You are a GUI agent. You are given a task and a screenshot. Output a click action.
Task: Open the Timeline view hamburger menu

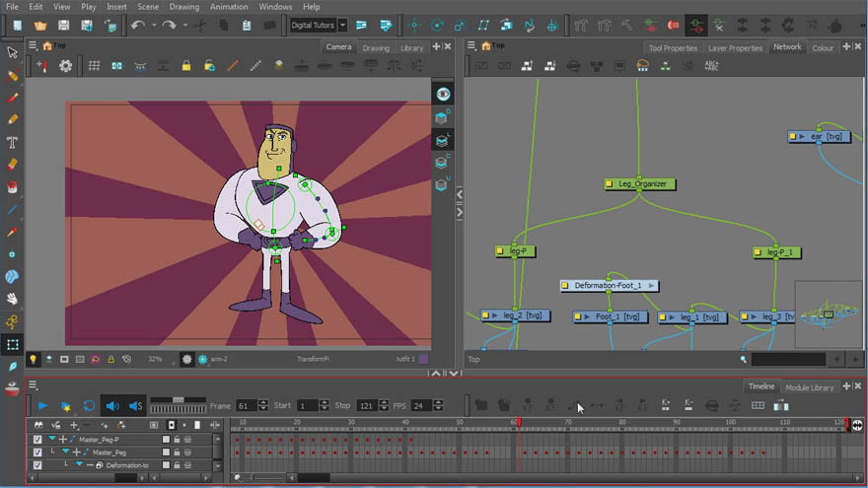click(x=33, y=385)
